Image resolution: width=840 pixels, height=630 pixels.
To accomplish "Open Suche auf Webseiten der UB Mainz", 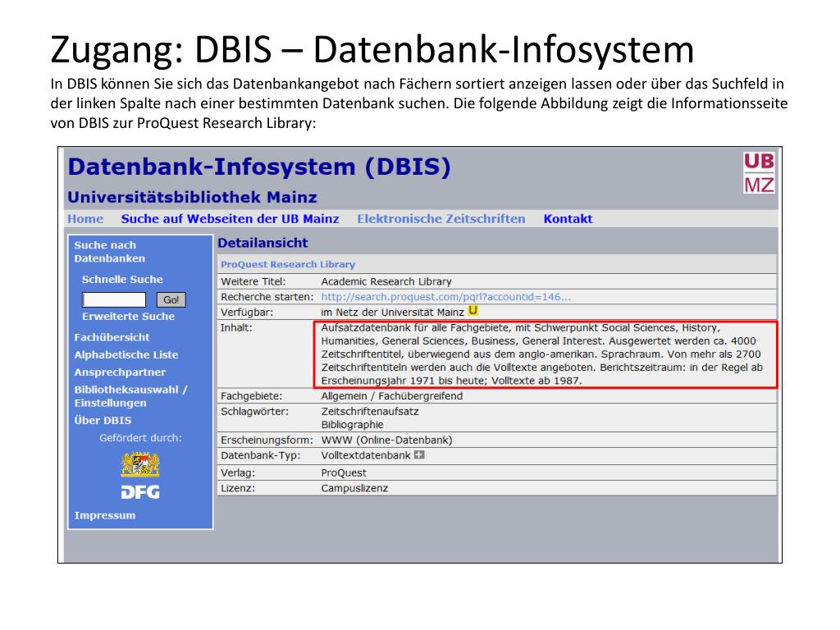I will pos(230,218).
